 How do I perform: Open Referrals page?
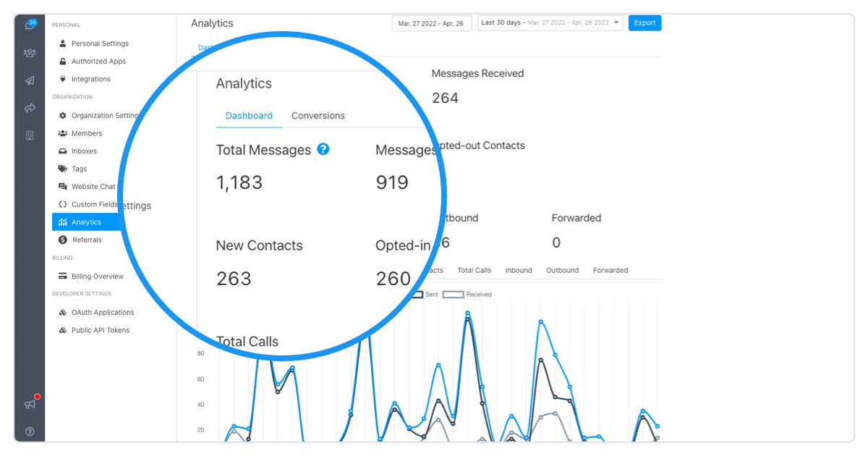point(87,240)
